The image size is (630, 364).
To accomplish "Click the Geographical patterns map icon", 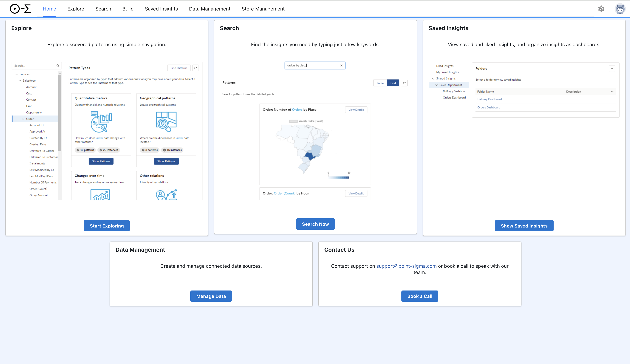I will [x=166, y=122].
